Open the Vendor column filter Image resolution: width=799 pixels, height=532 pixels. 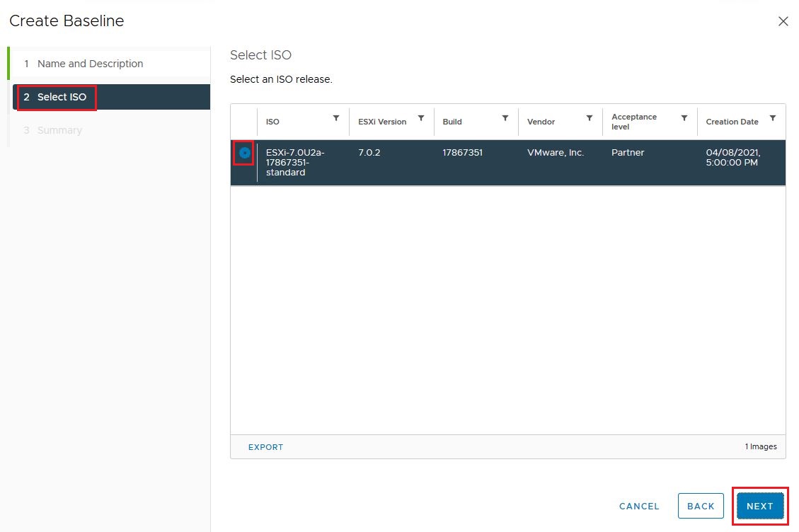[590, 118]
